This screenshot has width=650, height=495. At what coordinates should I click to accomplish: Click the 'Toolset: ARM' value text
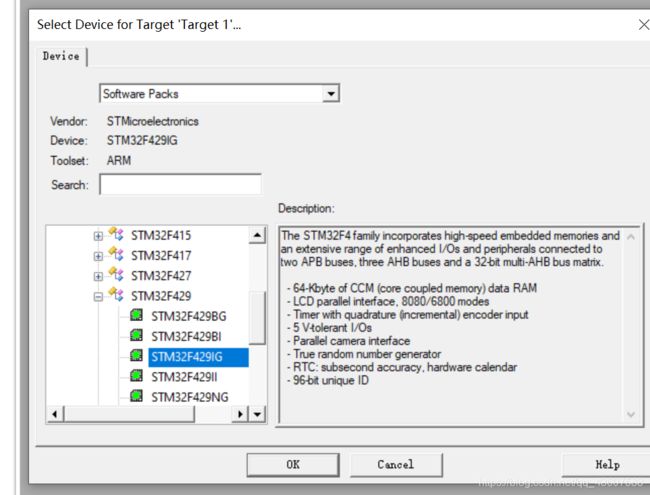(x=119, y=160)
